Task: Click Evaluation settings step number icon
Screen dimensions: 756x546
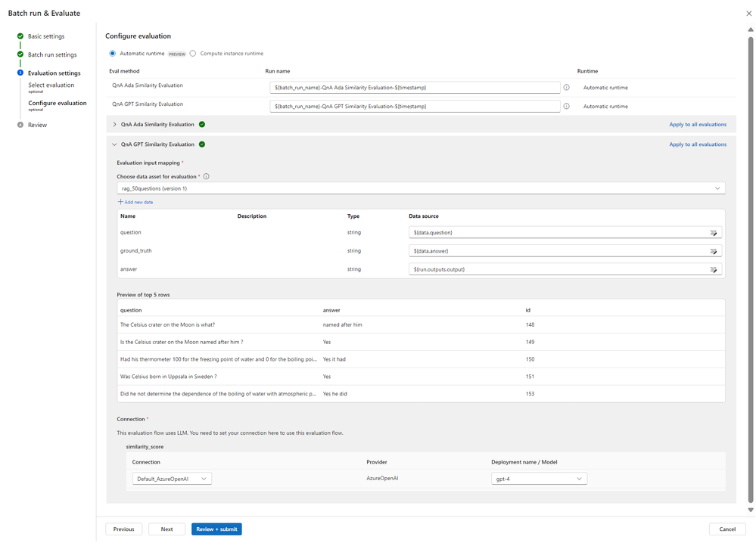Action: click(20, 73)
